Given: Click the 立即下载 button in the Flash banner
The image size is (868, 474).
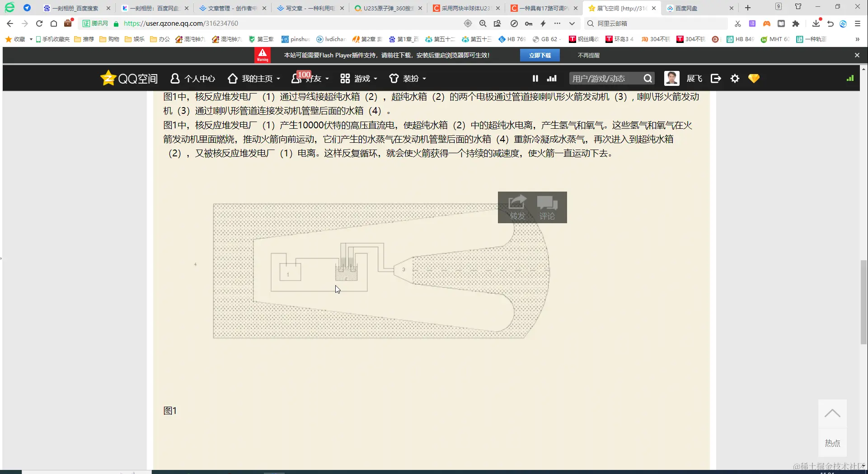Looking at the screenshot, I should coord(540,55).
